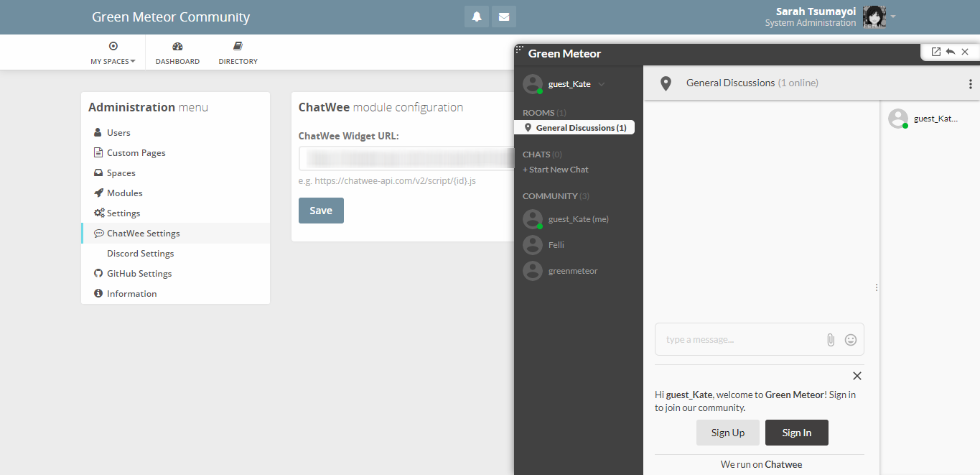This screenshot has width=980, height=475.
Task: Open Sarah Tsumayoi account menu arrow
Action: pyautogui.click(x=893, y=17)
